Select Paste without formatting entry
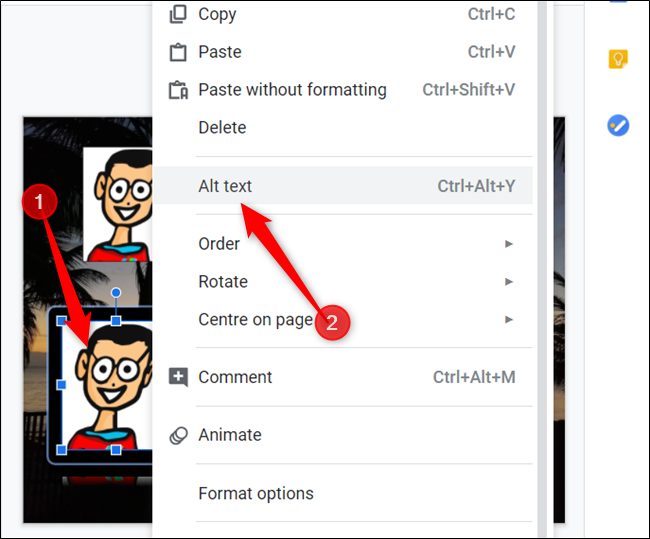This screenshot has height=539, width=650. (343, 90)
